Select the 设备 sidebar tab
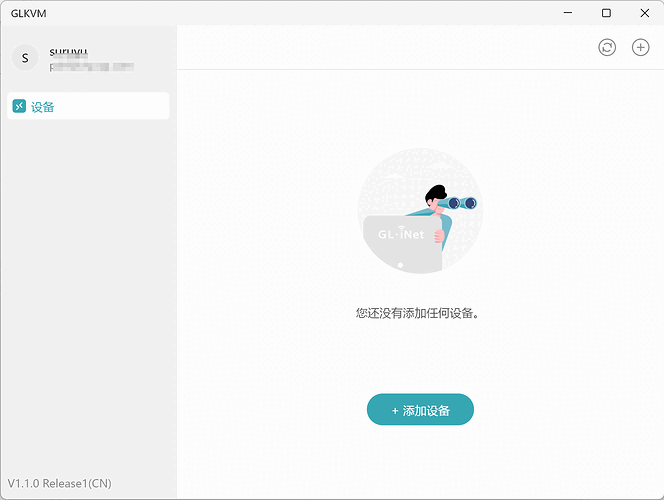 tap(88, 106)
